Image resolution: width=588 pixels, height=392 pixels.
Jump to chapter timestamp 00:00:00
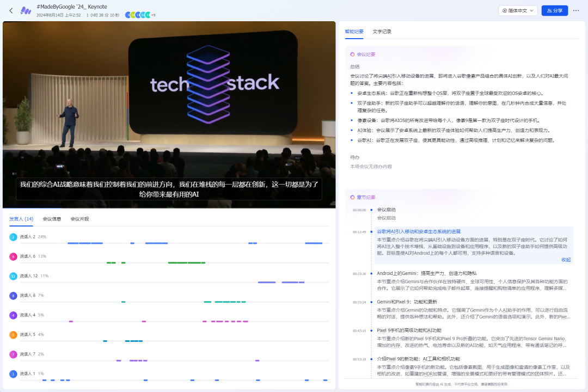tap(359, 210)
